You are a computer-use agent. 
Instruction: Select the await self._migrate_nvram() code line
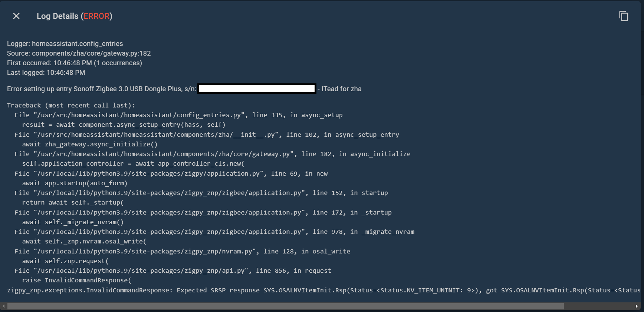coord(73,222)
